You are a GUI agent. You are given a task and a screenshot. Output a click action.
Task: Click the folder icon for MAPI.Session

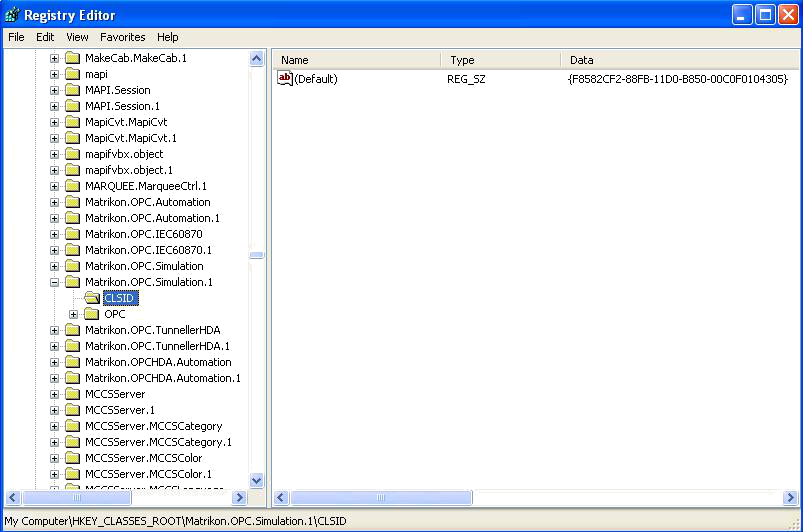pos(73,90)
